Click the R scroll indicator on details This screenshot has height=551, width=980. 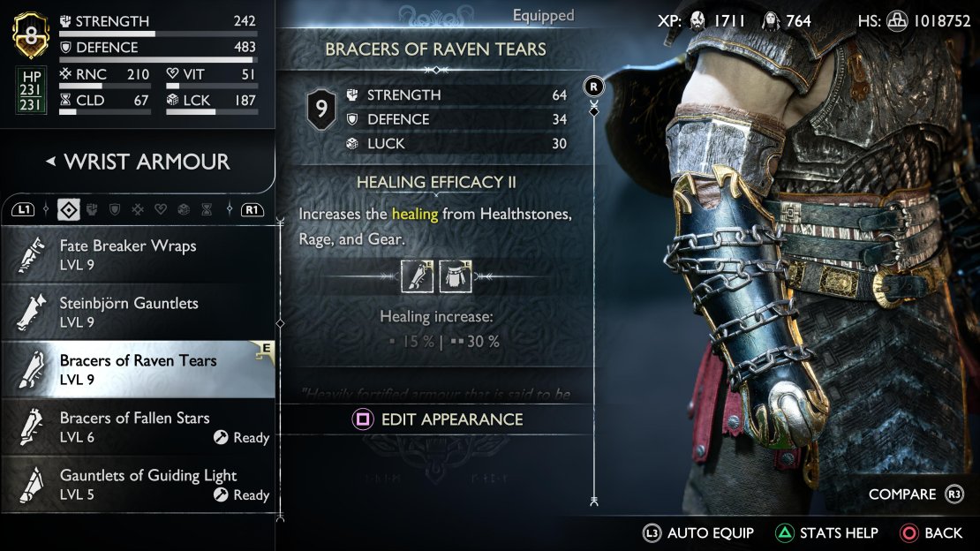pyautogui.click(x=594, y=87)
